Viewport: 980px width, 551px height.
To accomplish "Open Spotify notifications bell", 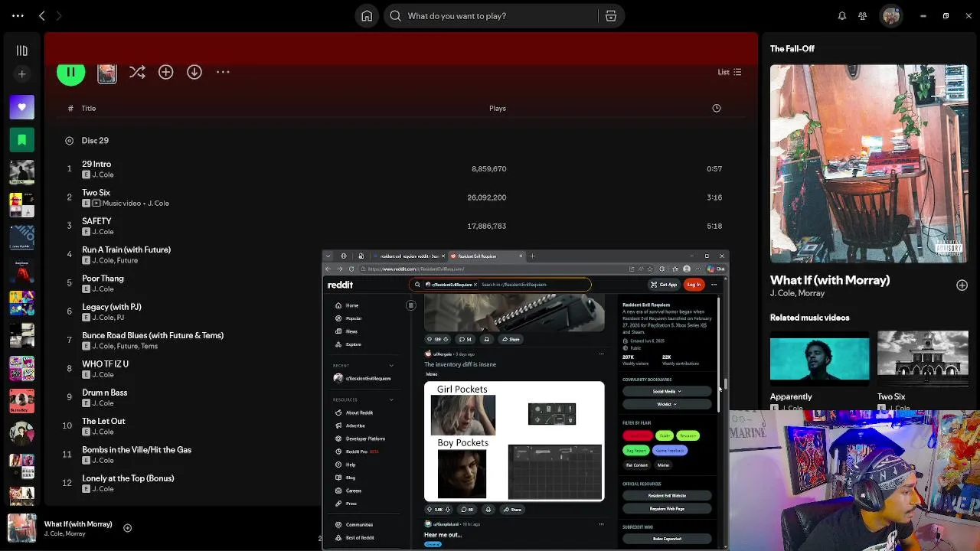I will [841, 16].
